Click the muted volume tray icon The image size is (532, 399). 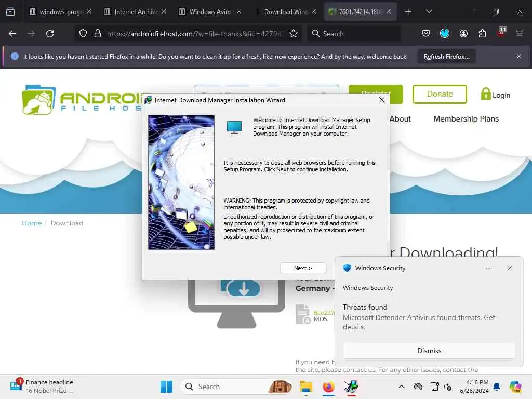(448, 387)
